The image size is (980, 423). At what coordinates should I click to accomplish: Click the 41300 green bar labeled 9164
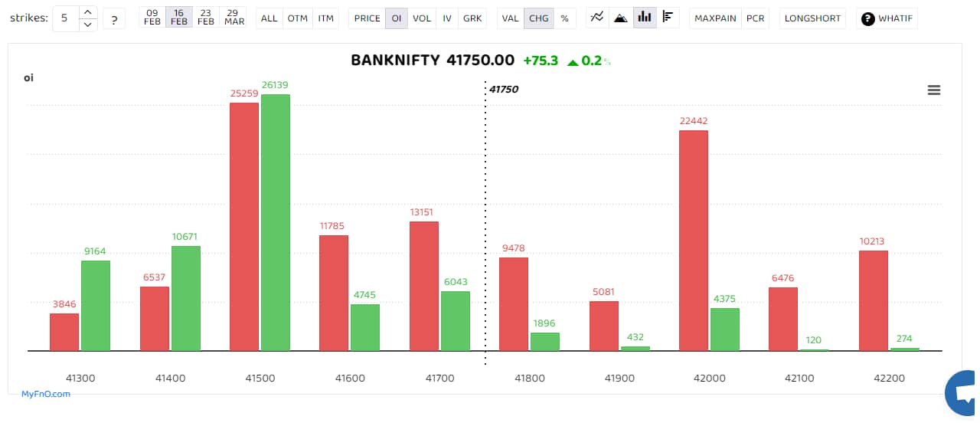click(x=96, y=306)
